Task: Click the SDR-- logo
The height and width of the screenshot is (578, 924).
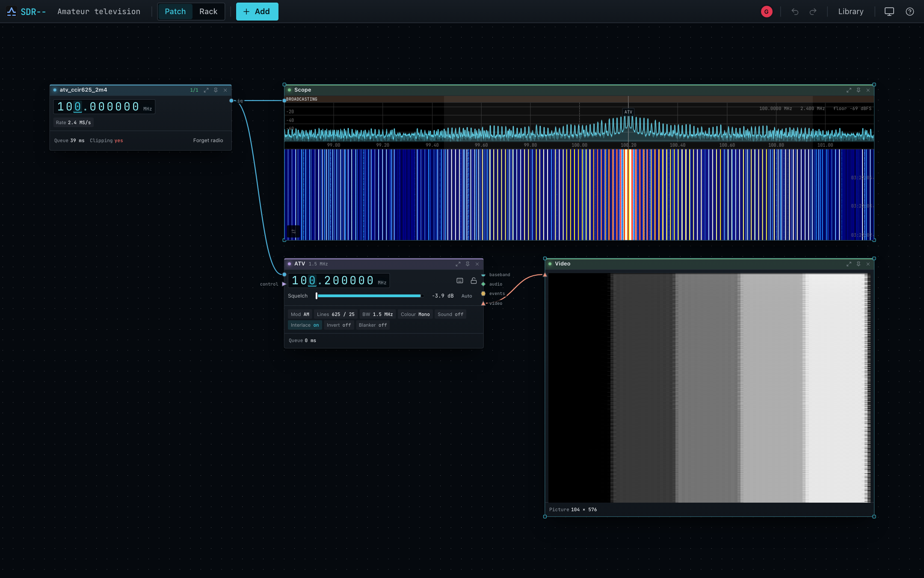Action: click(x=27, y=12)
